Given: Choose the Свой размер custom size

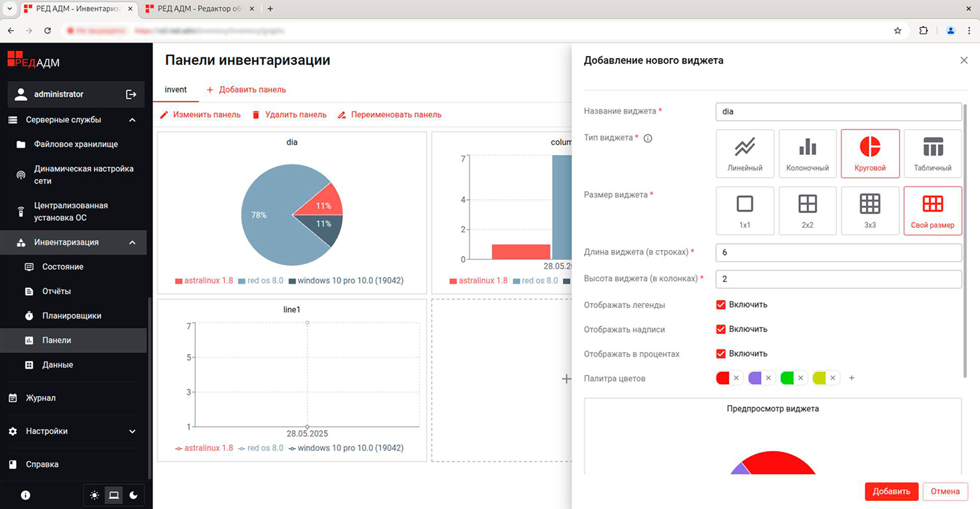Looking at the screenshot, I should 933,211.
